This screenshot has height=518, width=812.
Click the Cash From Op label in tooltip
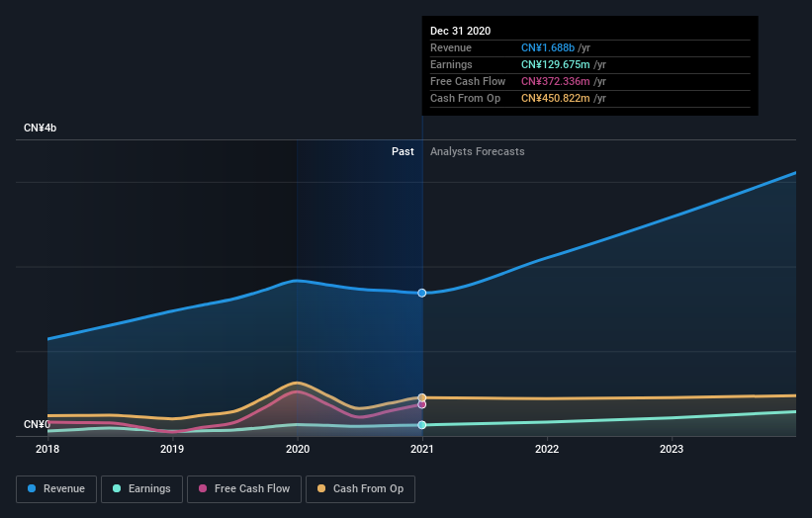coord(466,98)
